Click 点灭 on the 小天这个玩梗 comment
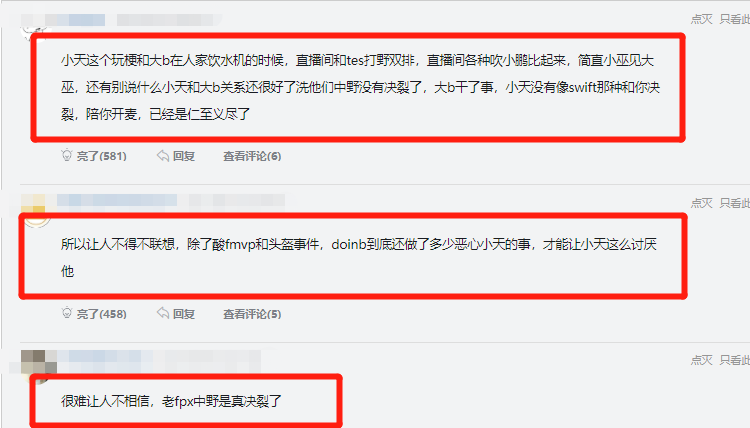Image resolution: width=750 pixels, height=428 pixels. [x=701, y=19]
